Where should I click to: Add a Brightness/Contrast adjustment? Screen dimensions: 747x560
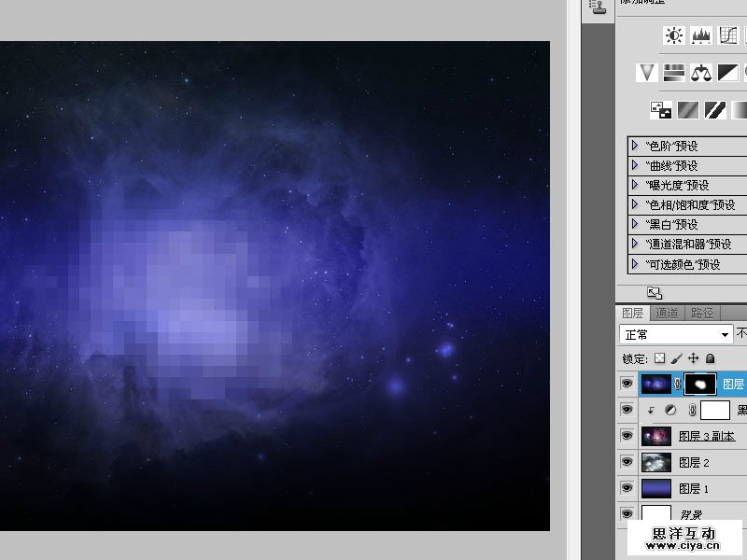point(673,35)
